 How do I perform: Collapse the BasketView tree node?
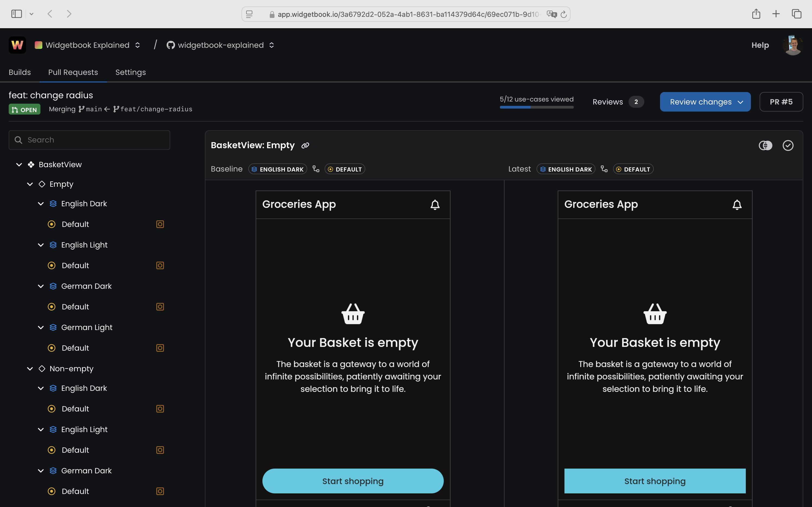19,165
